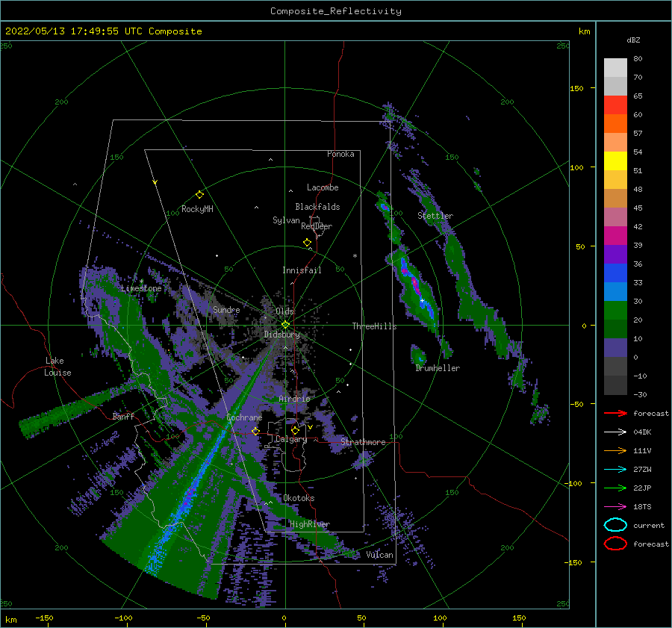Click the Blackfalds city label
The image size is (672, 628).
coord(317,207)
